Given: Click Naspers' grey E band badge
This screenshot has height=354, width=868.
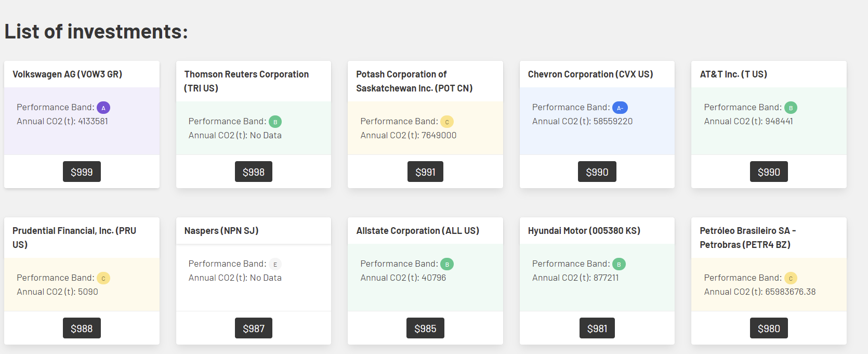Looking at the screenshot, I should 275,264.
